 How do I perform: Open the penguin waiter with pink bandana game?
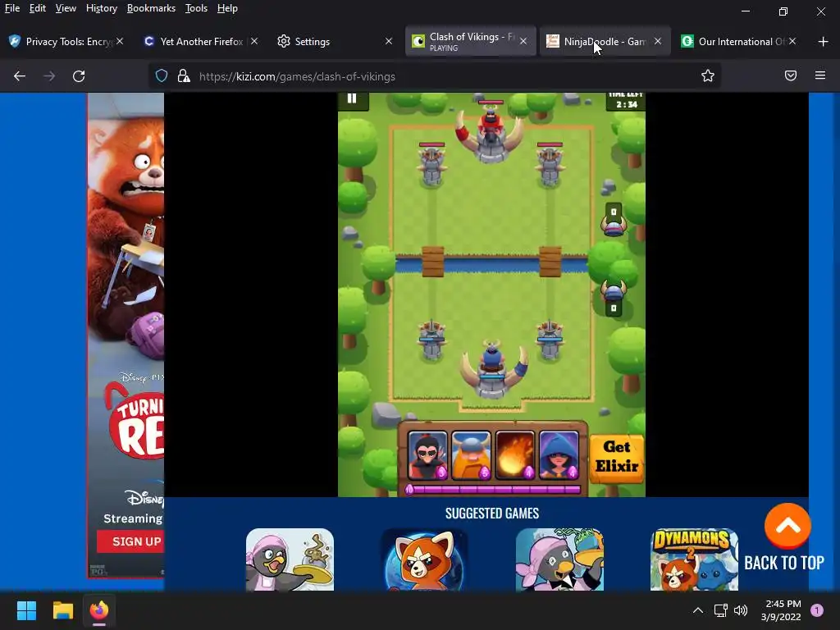559,559
